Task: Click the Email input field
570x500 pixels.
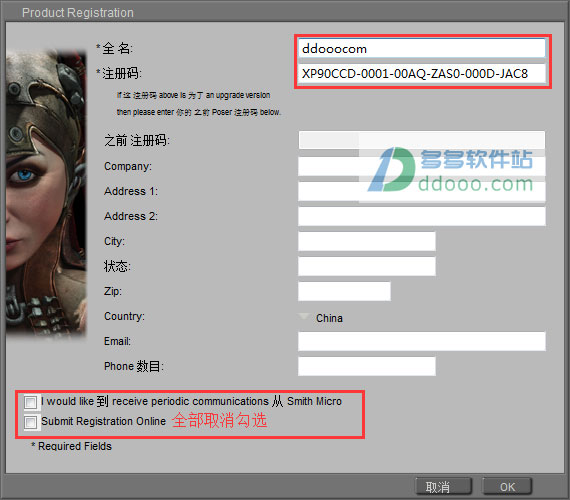Action: coord(422,341)
